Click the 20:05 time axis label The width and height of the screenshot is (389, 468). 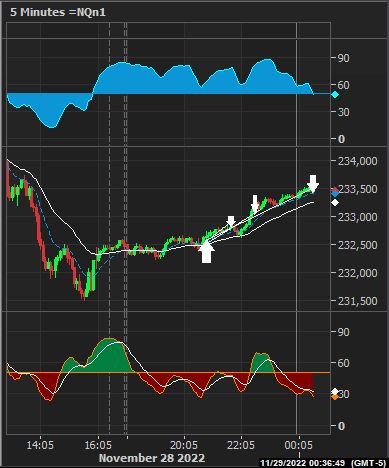click(x=184, y=445)
